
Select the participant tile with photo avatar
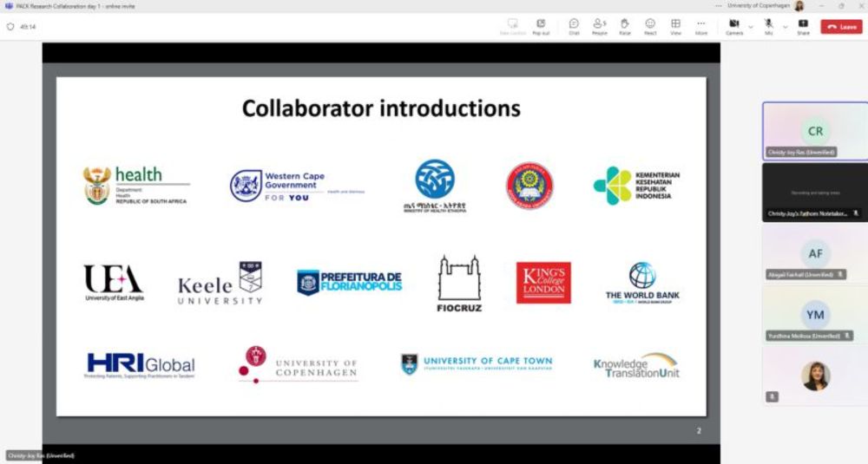click(815, 376)
